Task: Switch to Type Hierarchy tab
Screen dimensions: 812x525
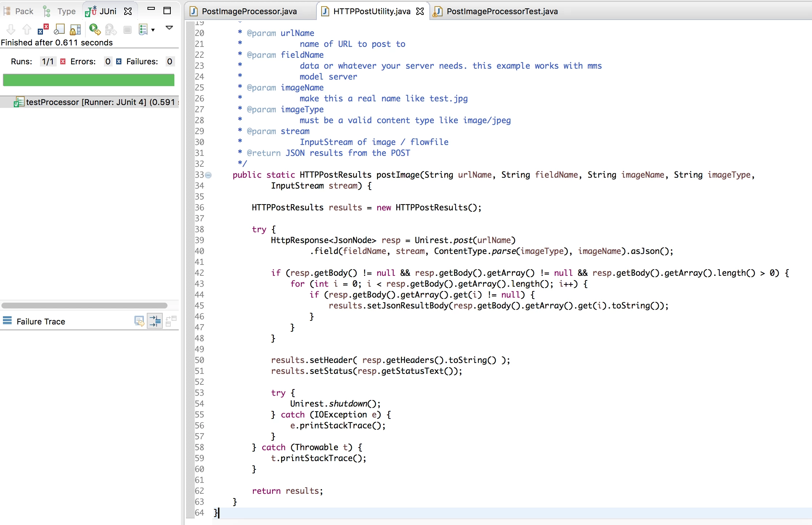Action: point(59,11)
